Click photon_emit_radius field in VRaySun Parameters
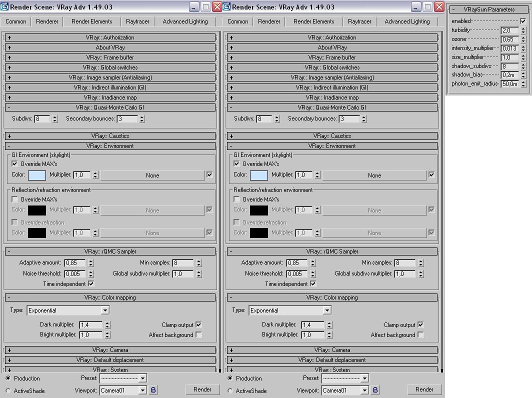The height and width of the screenshot is (398, 532). [510, 84]
